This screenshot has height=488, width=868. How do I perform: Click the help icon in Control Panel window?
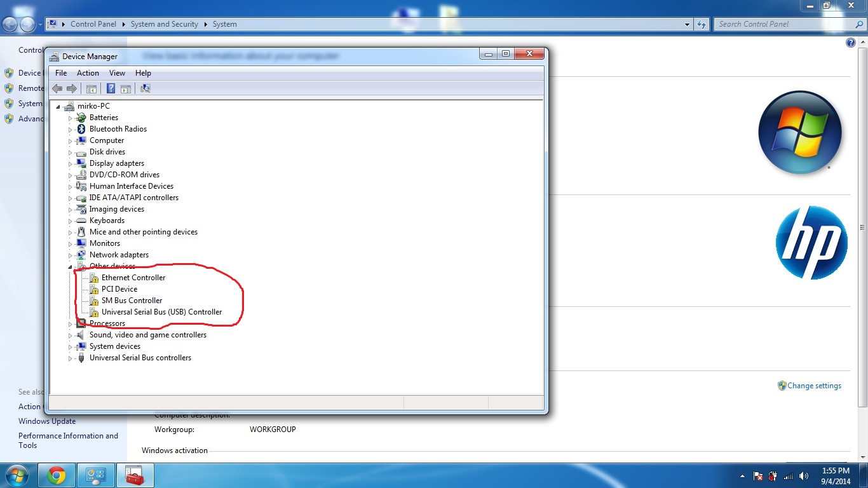(851, 43)
